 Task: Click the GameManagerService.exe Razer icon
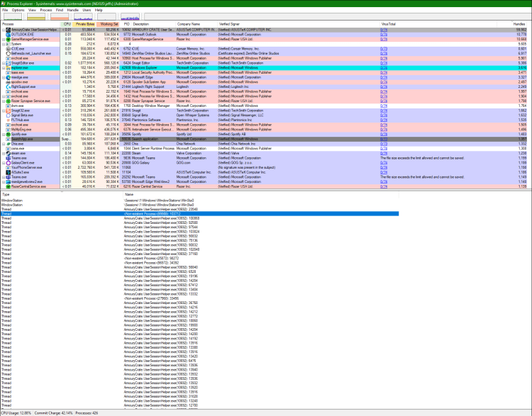click(8, 39)
